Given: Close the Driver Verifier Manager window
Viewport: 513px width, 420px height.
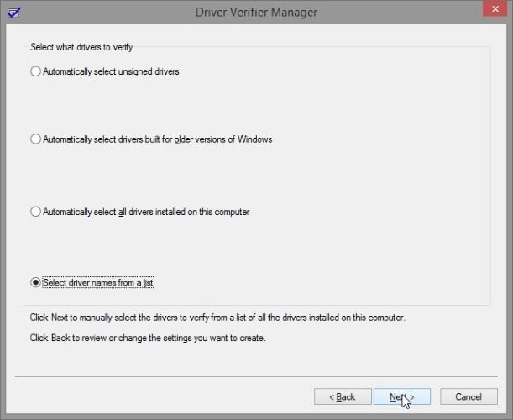Looking at the screenshot, I should (495, 8).
